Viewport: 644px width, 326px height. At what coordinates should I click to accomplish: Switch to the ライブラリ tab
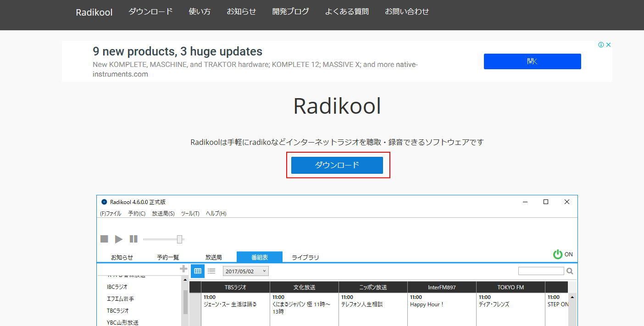tap(305, 257)
